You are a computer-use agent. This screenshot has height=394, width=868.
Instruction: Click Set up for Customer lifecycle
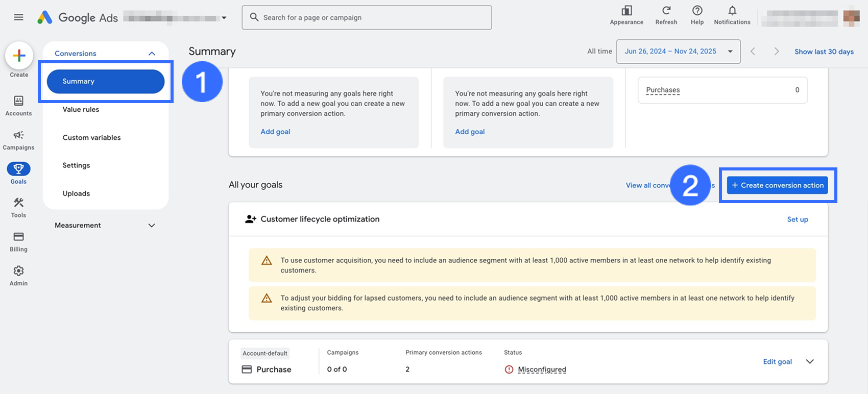[797, 219]
